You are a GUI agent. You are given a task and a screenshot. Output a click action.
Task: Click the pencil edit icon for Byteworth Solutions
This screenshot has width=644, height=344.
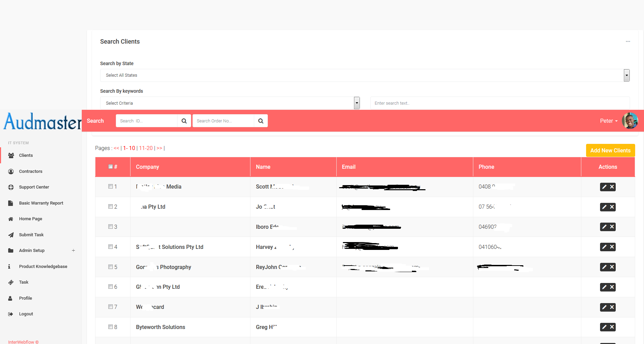[604, 327]
